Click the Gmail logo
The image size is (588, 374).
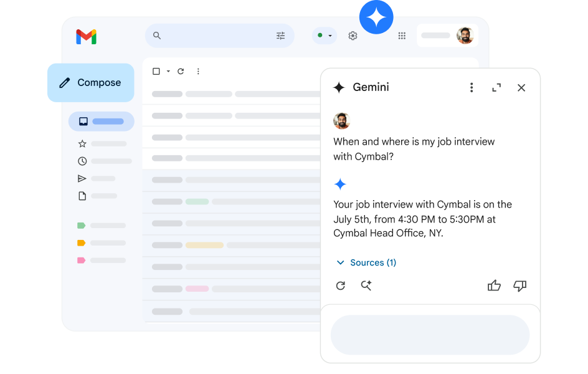[86, 37]
